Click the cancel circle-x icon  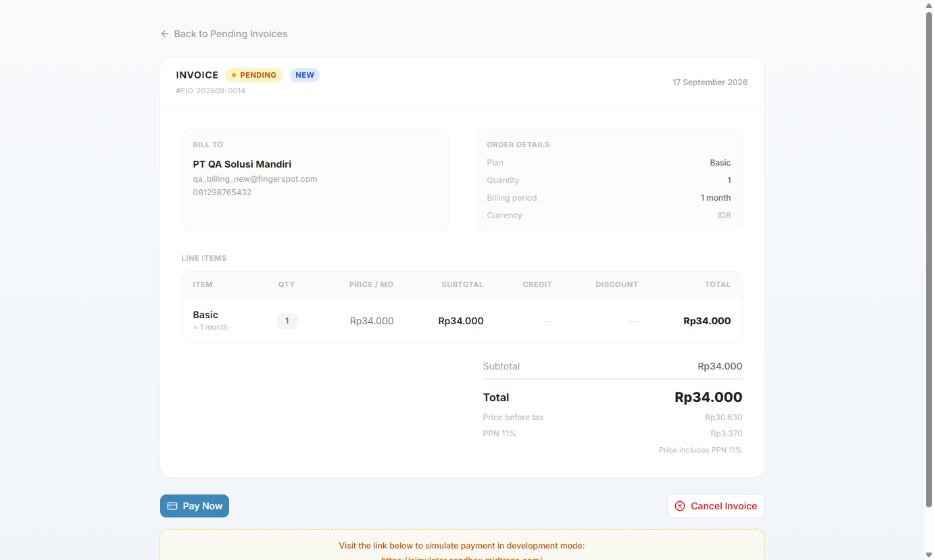point(680,506)
